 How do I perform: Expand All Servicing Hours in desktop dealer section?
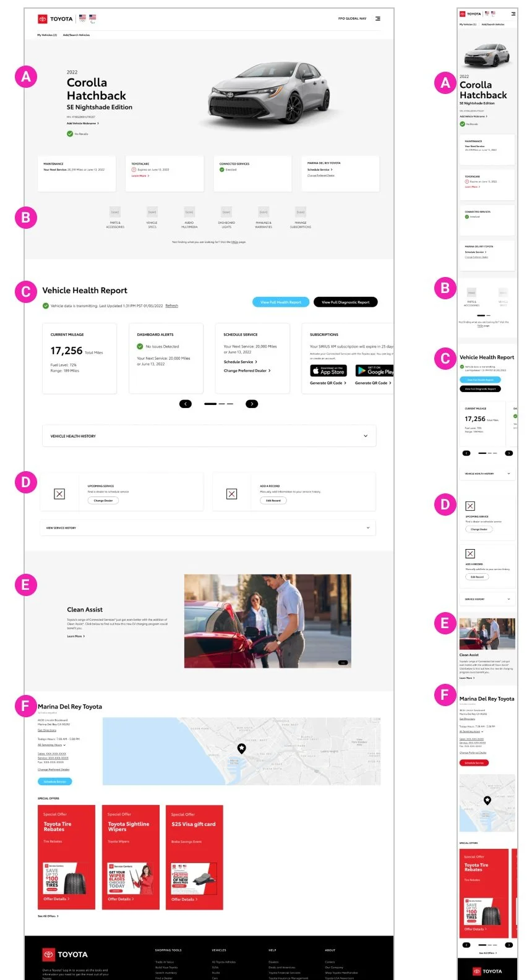point(51,745)
